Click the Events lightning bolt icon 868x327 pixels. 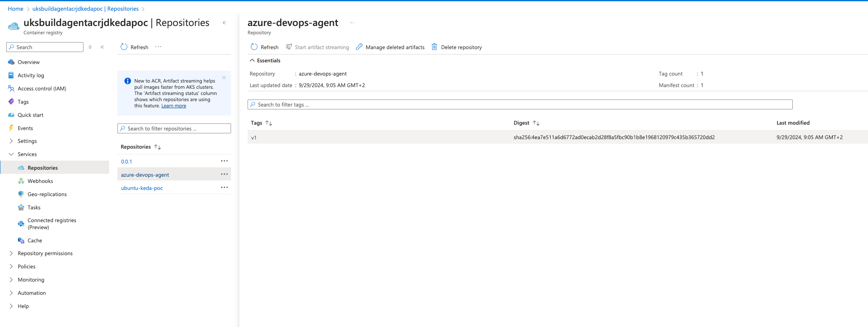11,128
